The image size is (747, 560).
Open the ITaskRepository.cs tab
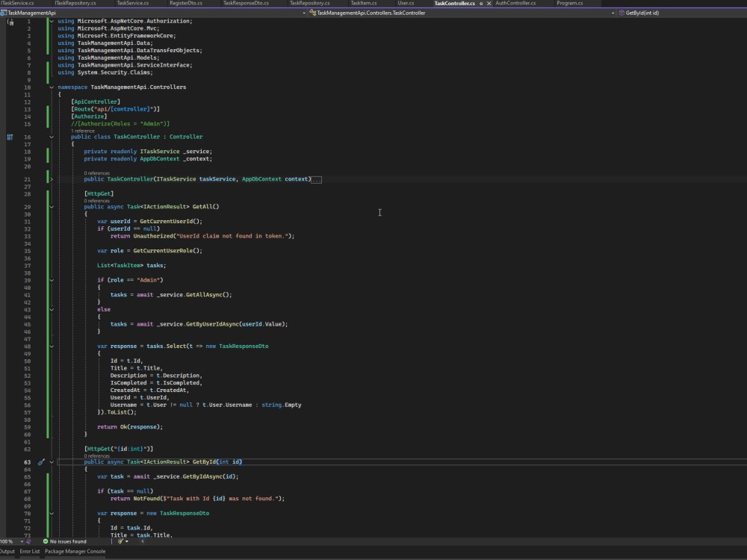click(x=75, y=3)
